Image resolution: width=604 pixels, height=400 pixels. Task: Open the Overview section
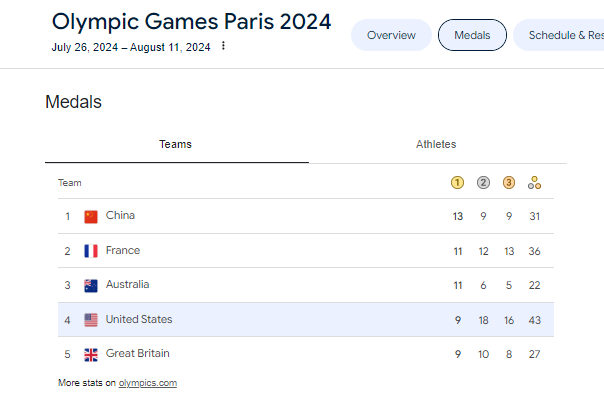point(391,35)
